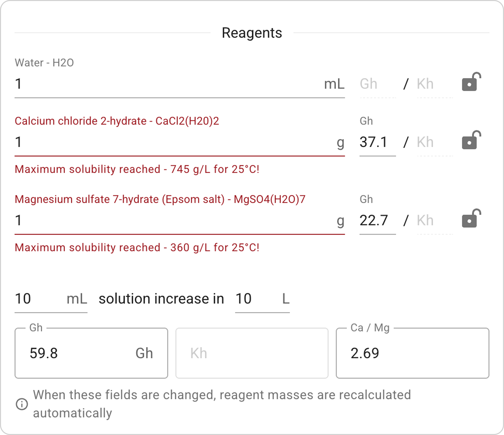
Task: Toggle the Magnesium sulfate lock icon
Action: (x=471, y=219)
